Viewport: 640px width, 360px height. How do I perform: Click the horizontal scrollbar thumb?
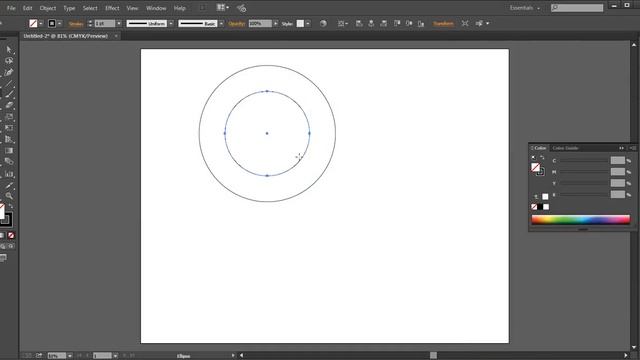(433, 356)
